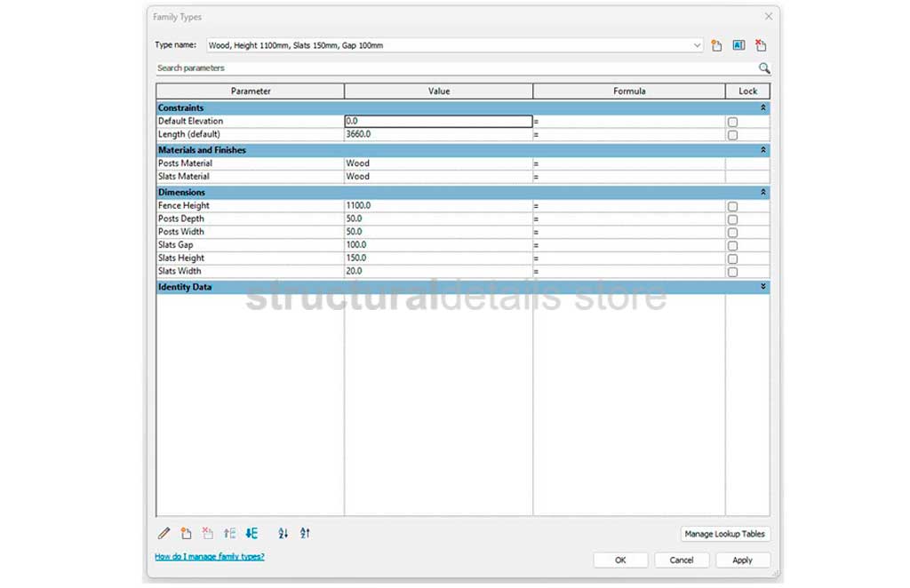910x588 pixels.
Task: Open the 'How do I manage family types?' link
Action: click(210, 557)
